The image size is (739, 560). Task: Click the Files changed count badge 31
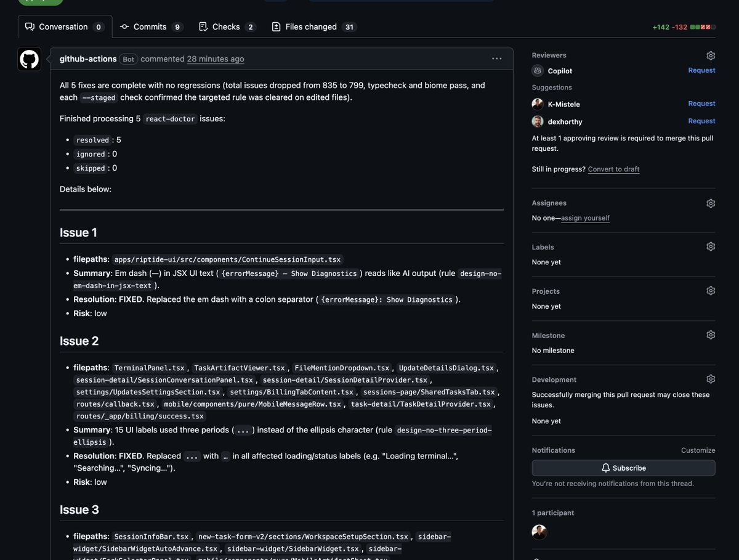tap(349, 27)
